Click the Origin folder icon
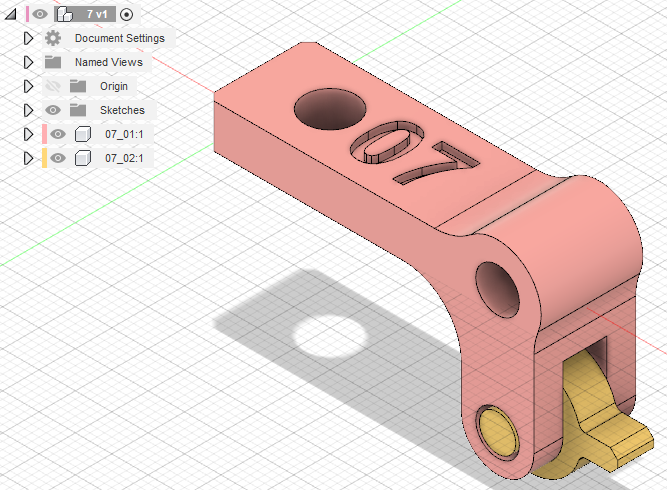The width and height of the screenshot is (667, 490). (78, 86)
